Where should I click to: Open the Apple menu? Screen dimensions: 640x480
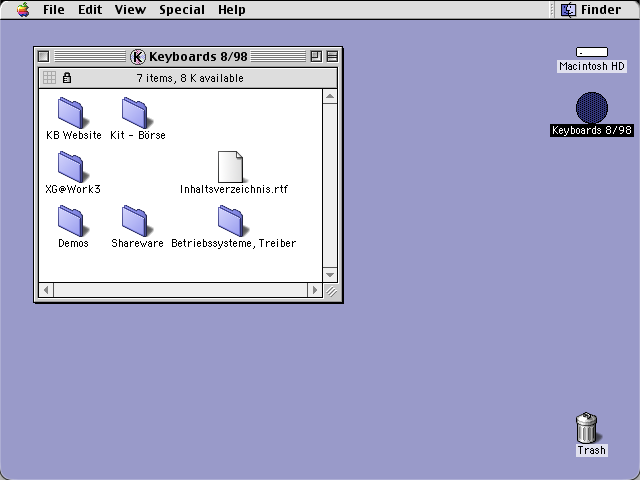(23, 9)
